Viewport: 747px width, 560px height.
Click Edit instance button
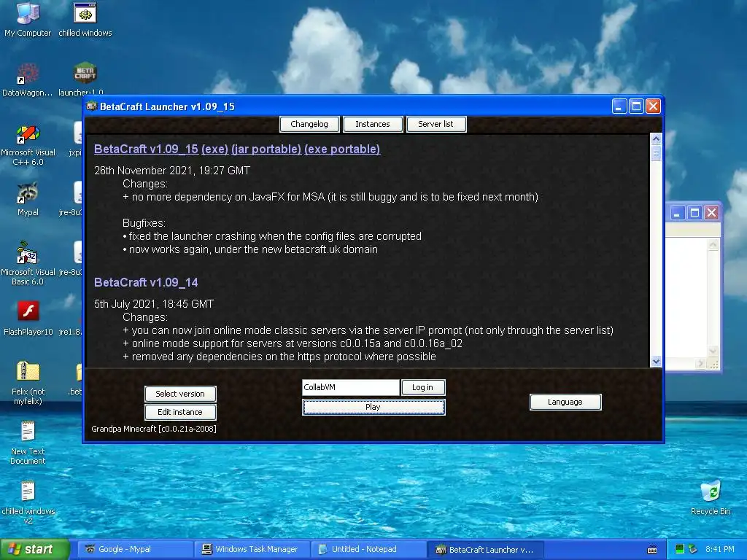[x=180, y=412]
